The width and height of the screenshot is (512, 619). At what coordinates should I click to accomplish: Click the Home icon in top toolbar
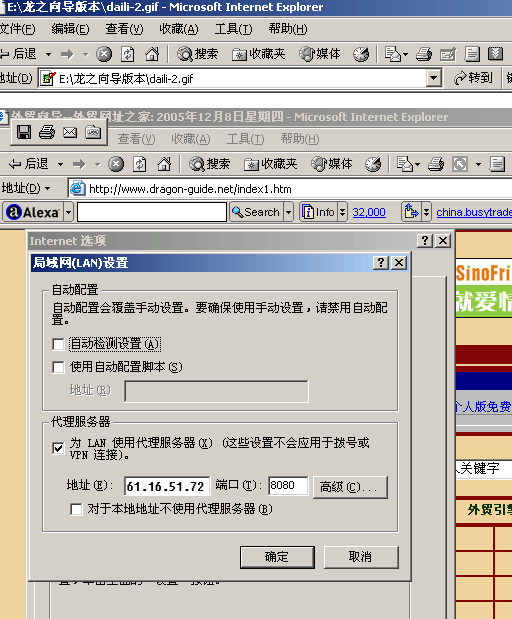152,54
